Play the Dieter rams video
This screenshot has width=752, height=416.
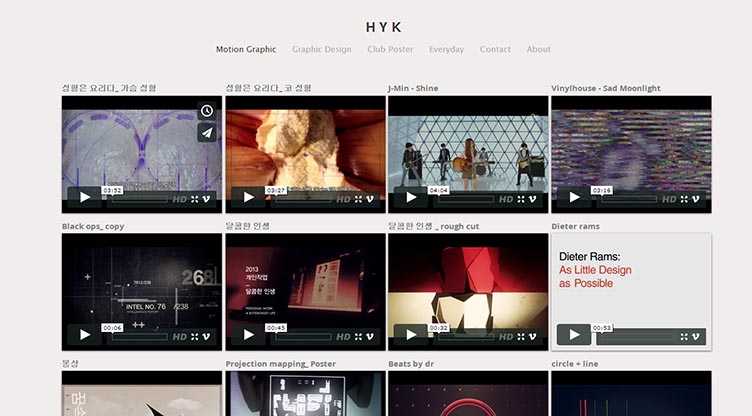click(x=574, y=334)
